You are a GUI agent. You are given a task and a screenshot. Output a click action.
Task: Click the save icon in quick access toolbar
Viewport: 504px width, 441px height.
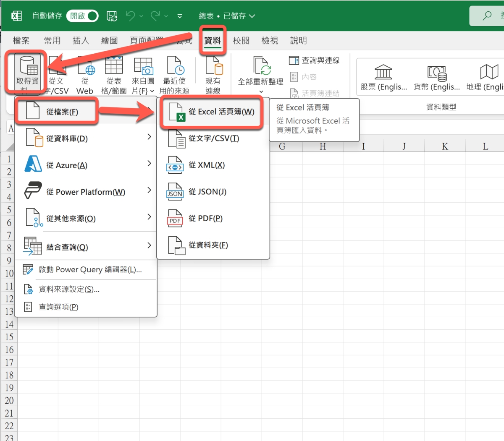pyautogui.click(x=112, y=16)
